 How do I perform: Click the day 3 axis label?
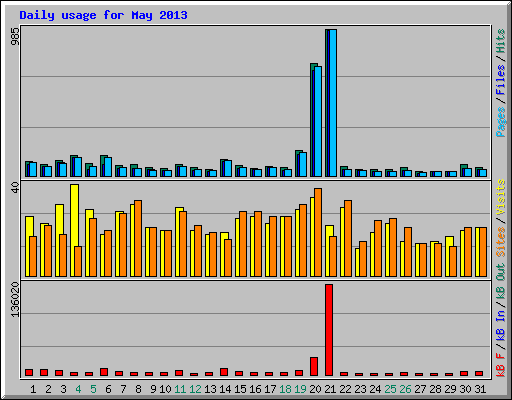click(63, 389)
